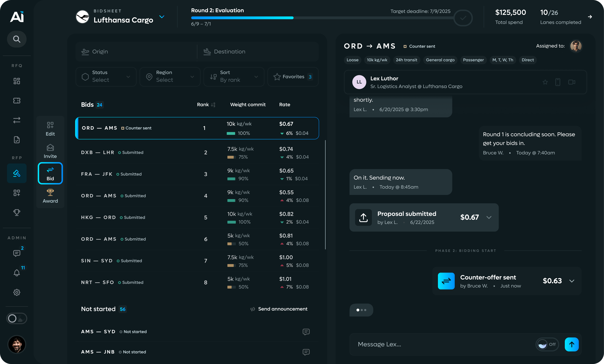
Task: Open the admin messages chat icon
Action: [17, 253]
